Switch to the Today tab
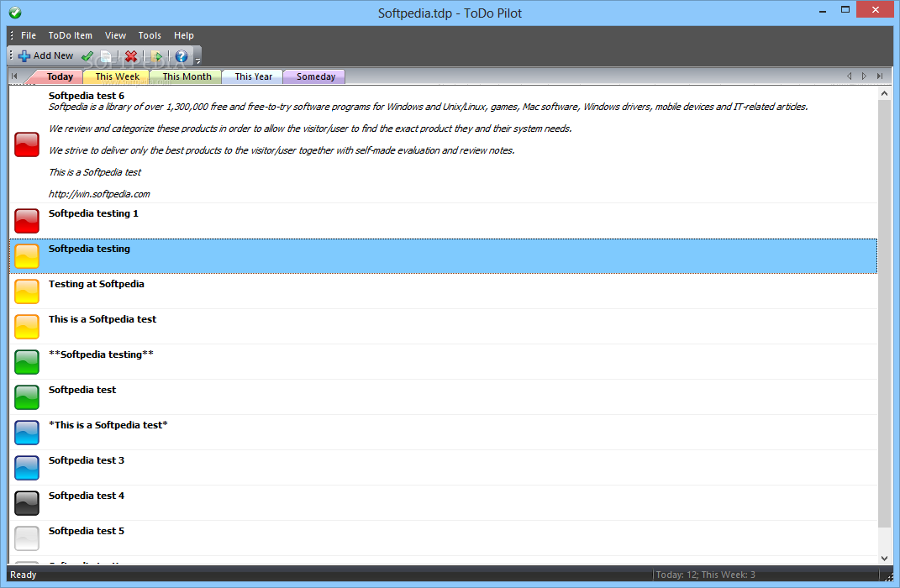The width and height of the screenshot is (900, 588). coord(60,76)
